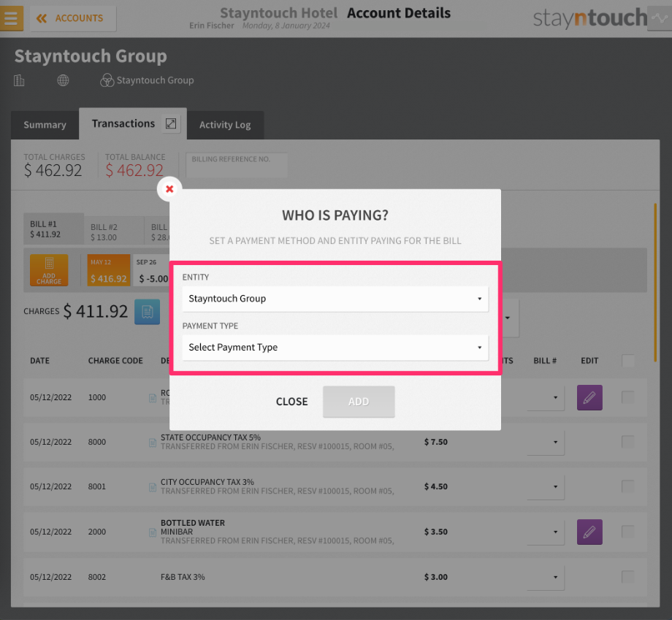Click the Billing Reference No. field
672x620 pixels.
point(237,165)
